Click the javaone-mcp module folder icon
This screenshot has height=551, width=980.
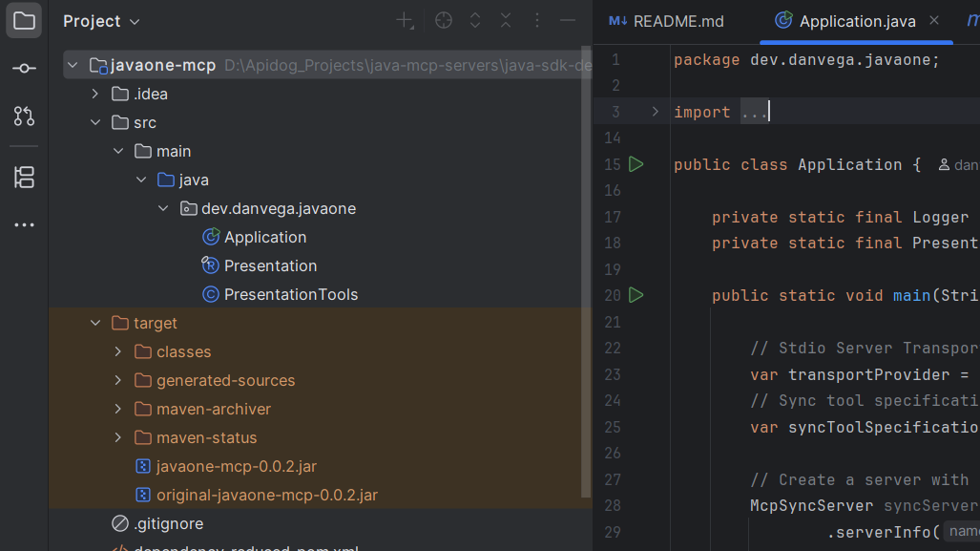[98, 65]
